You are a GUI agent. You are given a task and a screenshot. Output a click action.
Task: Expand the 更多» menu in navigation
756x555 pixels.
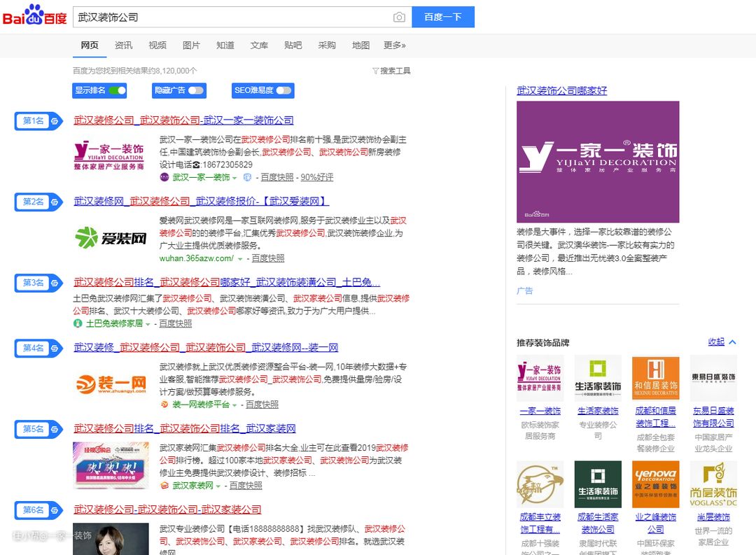[x=395, y=45]
